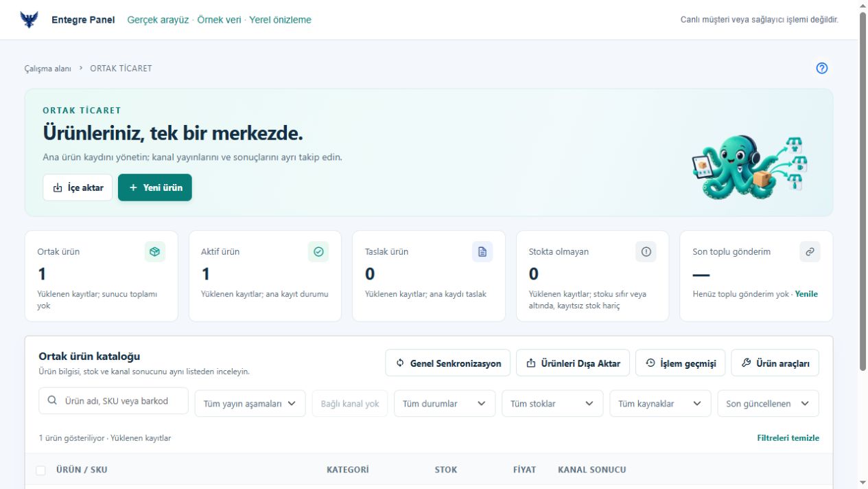Click the search magnifier icon
Image resolution: width=868 pixels, height=489 pixels.
point(52,400)
